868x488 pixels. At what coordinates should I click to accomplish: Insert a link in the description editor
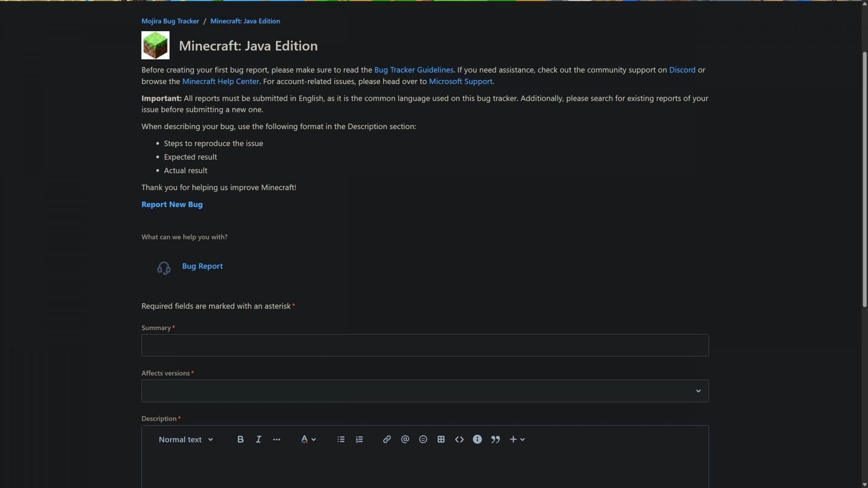[386, 439]
